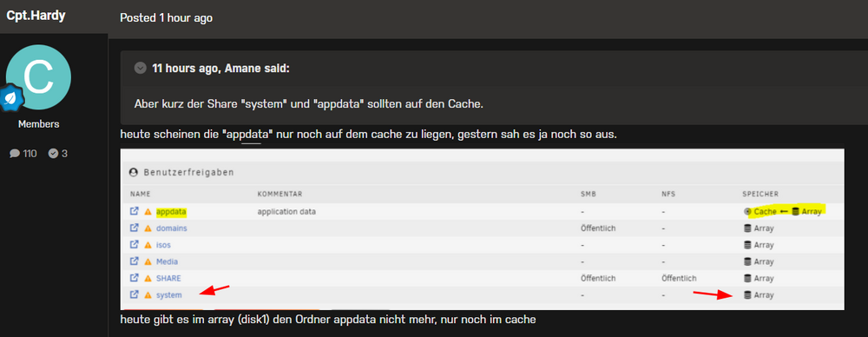Open the '11 hours ago, Amane said:' quote header

(x=220, y=69)
